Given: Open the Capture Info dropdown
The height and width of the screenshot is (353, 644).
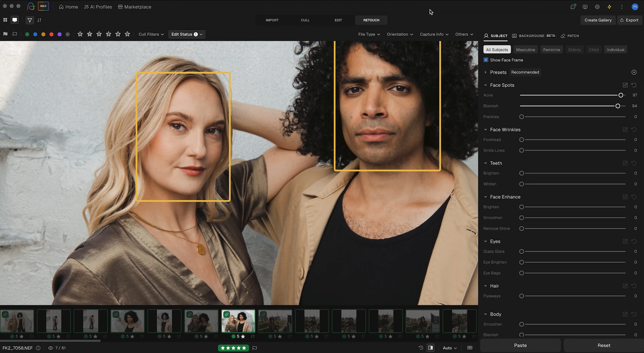Looking at the screenshot, I should pyautogui.click(x=434, y=34).
